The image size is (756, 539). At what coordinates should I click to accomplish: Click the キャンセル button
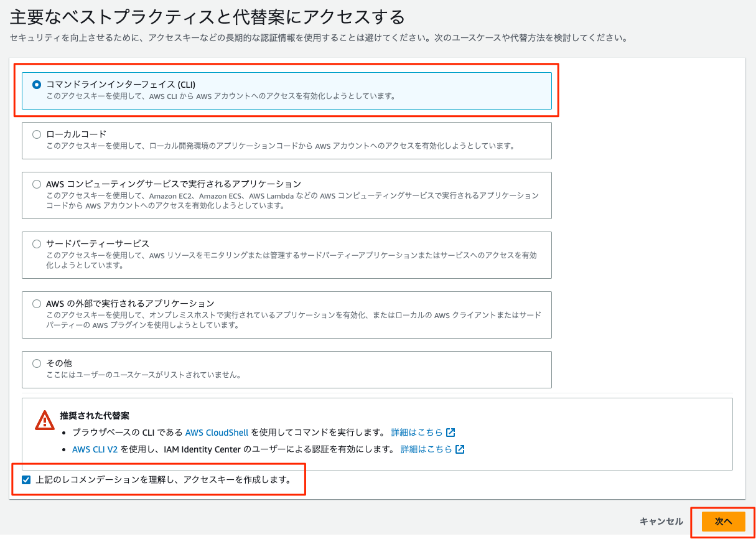pyautogui.click(x=661, y=522)
